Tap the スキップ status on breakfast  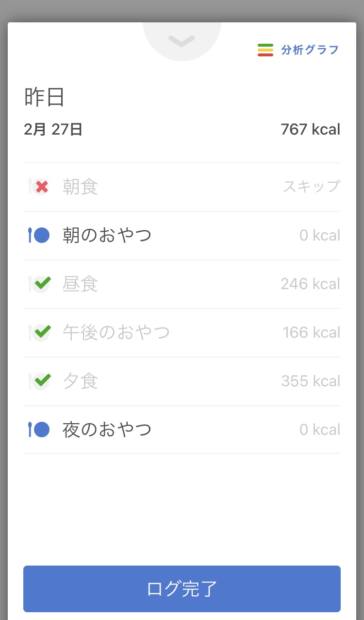click(312, 187)
